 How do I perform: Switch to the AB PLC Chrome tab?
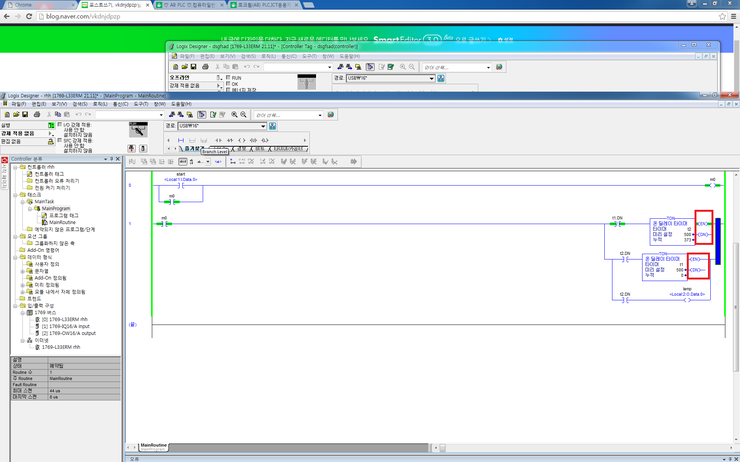point(190,5)
